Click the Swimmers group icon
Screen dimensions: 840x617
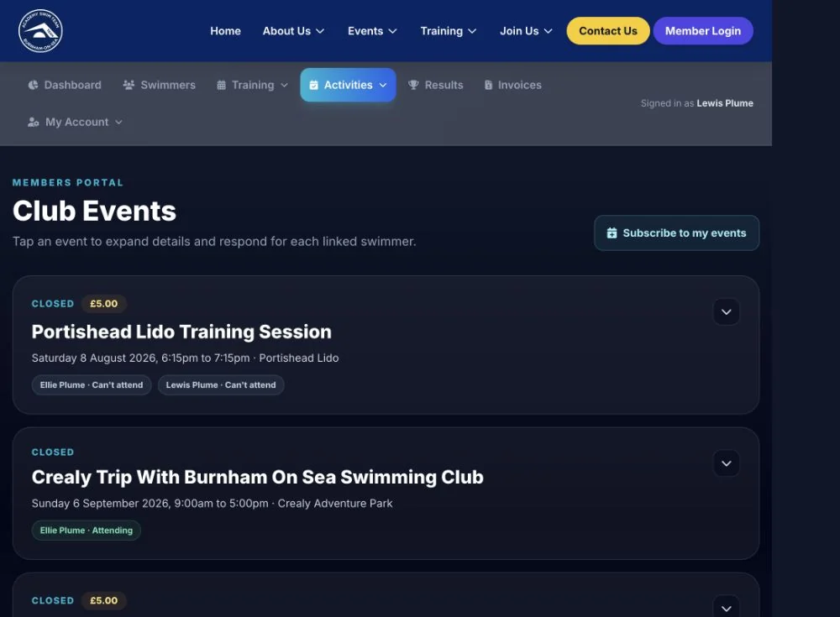coord(129,85)
